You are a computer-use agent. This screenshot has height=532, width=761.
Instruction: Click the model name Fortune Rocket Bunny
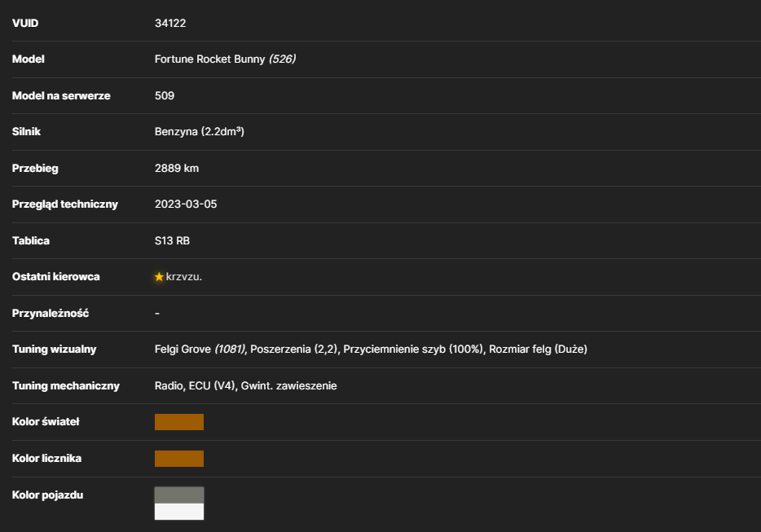click(209, 59)
